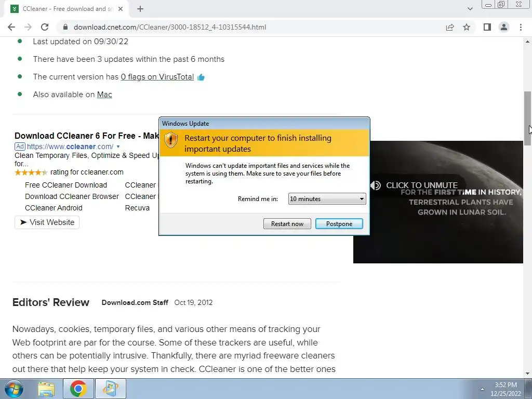The image size is (532, 399).
Task: Open 0 flags on VirusTotal link
Action: 157,77
